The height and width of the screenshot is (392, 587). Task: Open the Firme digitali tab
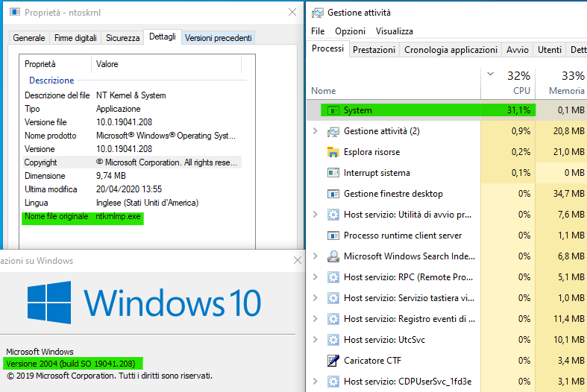[75, 38]
